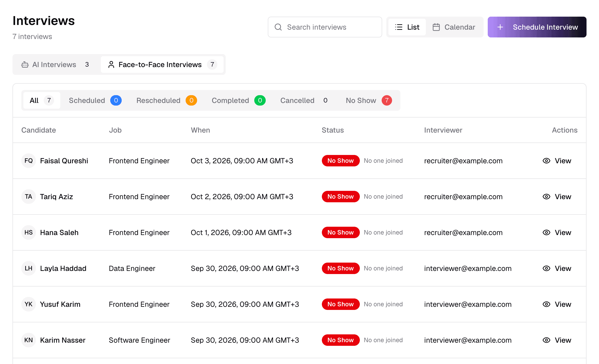Click the list view icon

point(399,27)
